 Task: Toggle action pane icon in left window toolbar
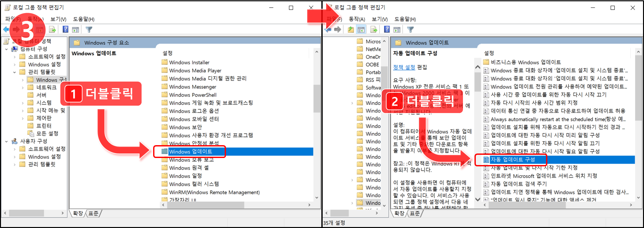click(75, 30)
